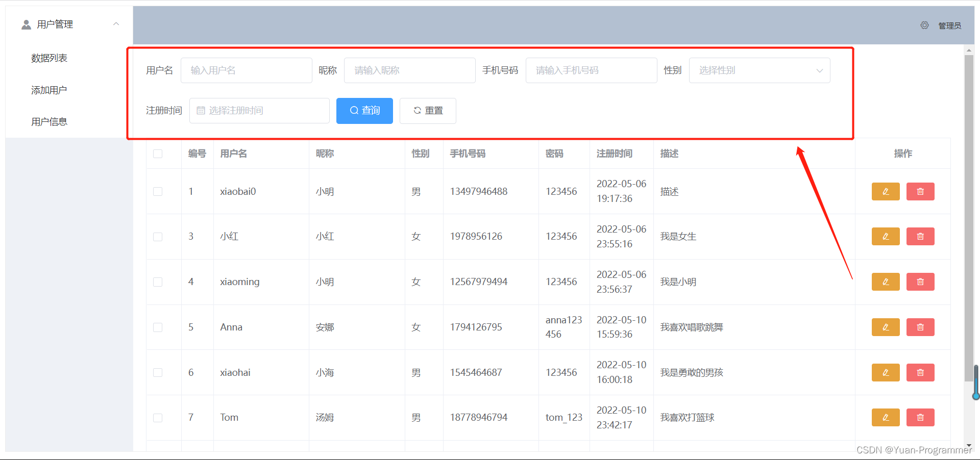Viewport: 980px width, 460px height.
Task: Click the phone number 12567979494
Action: (x=479, y=282)
